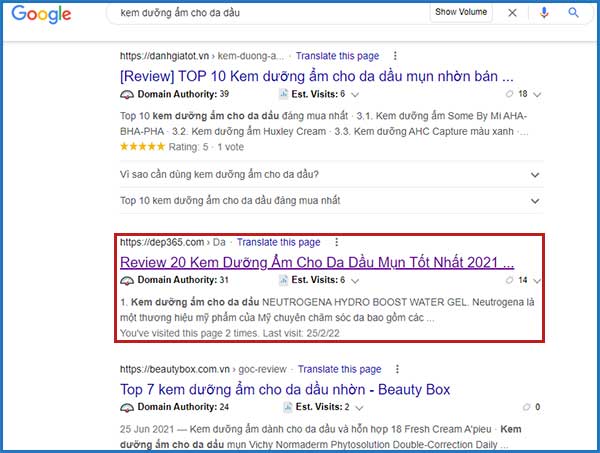Translate the beautybox.com.vn page
This screenshot has height=453, width=600.
[x=339, y=369]
